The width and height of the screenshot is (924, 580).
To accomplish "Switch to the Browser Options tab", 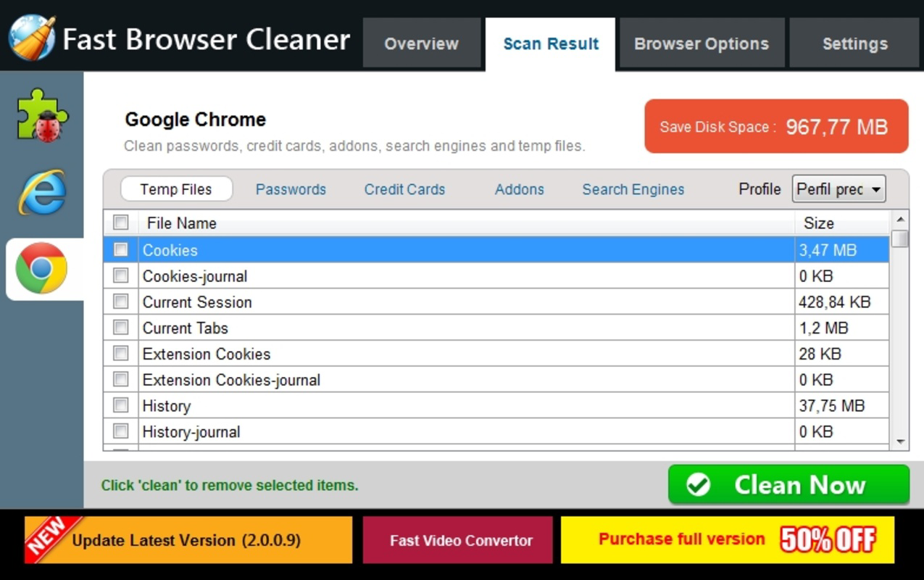I will pyautogui.click(x=702, y=43).
